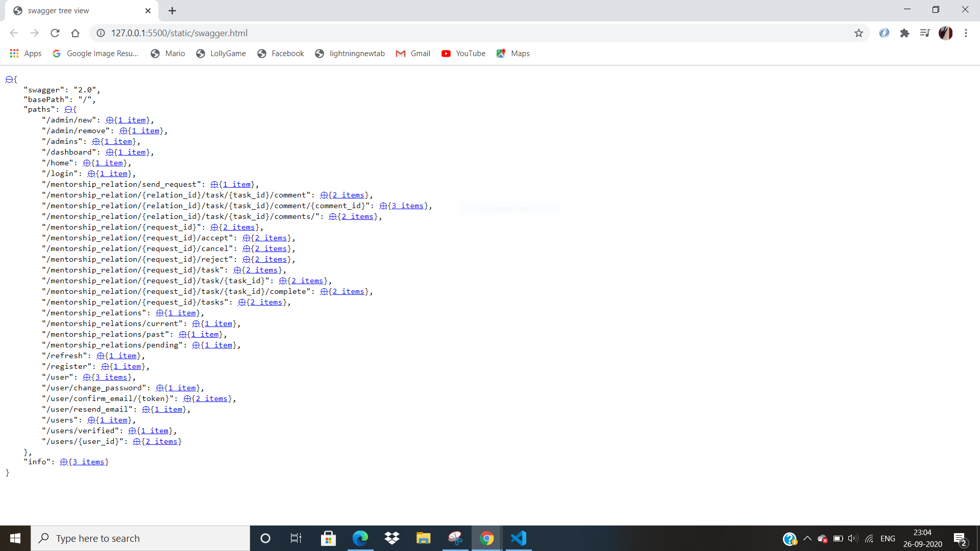Open Cortana from the taskbar

click(265, 538)
